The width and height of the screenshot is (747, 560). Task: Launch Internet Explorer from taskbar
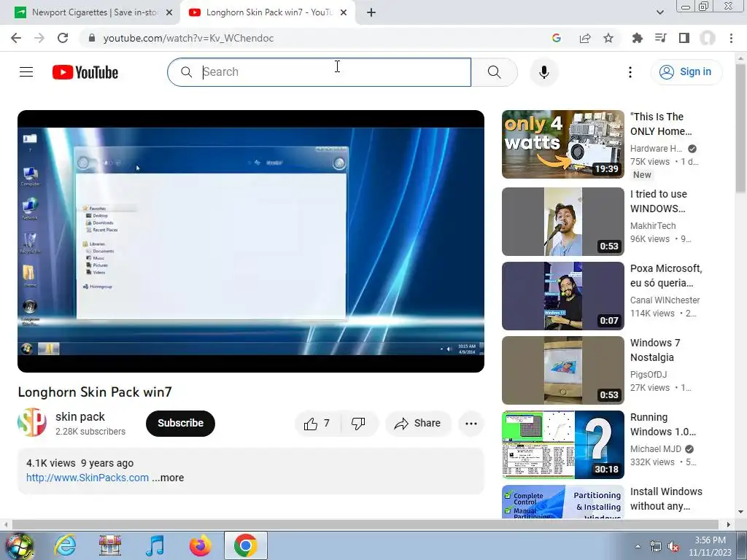click(65, 546)
